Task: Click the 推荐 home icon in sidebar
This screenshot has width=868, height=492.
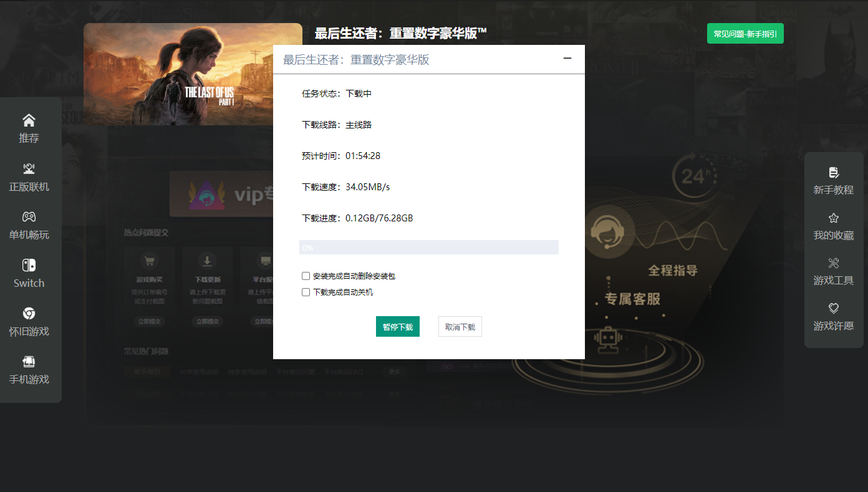Action: point(29,120)
